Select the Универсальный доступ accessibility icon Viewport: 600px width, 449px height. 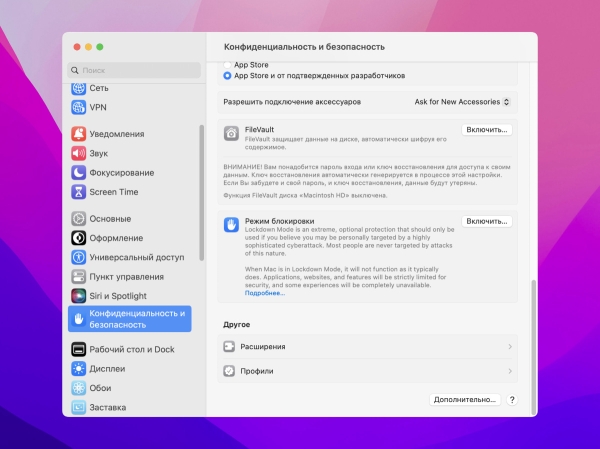point(78,257)
